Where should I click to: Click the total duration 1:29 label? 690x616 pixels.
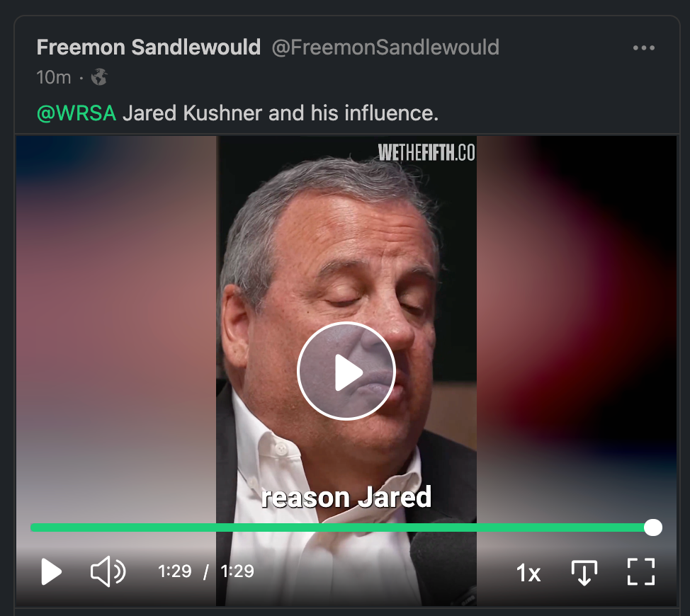237,571
